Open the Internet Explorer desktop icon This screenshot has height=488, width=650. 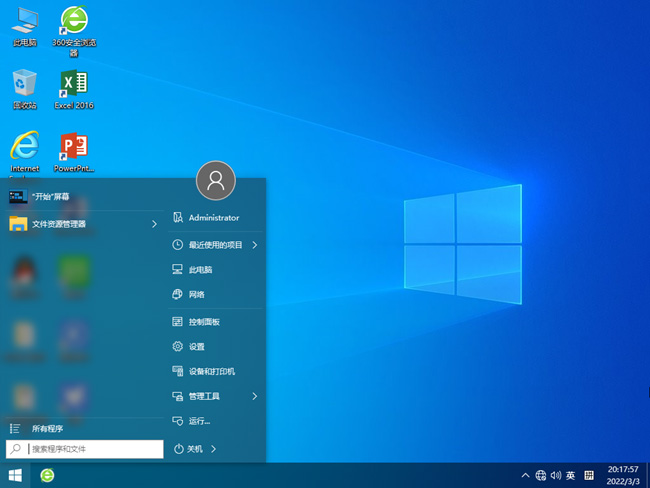coord(25,153)
